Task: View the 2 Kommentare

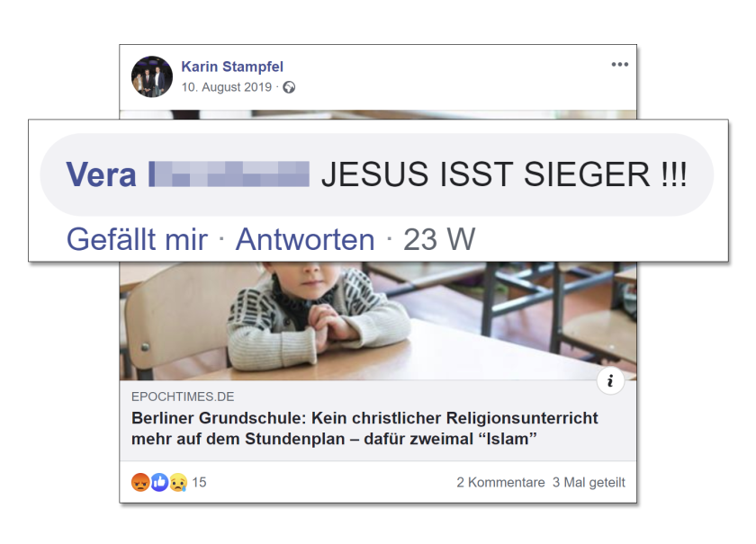Action: click(x=500, y=482)
